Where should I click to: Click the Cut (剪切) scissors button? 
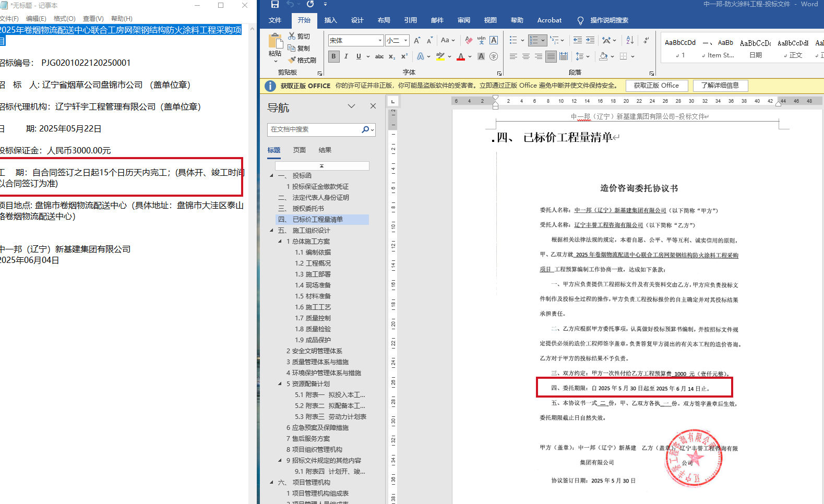[299, 36]
